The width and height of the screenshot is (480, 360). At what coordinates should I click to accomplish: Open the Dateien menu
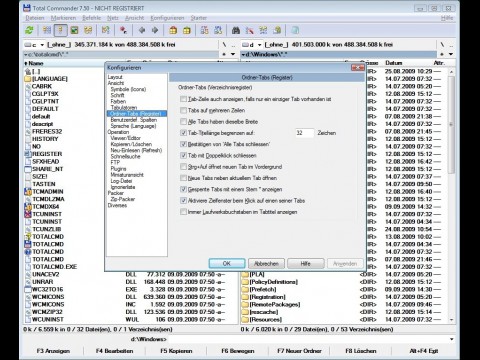(35, 18)
